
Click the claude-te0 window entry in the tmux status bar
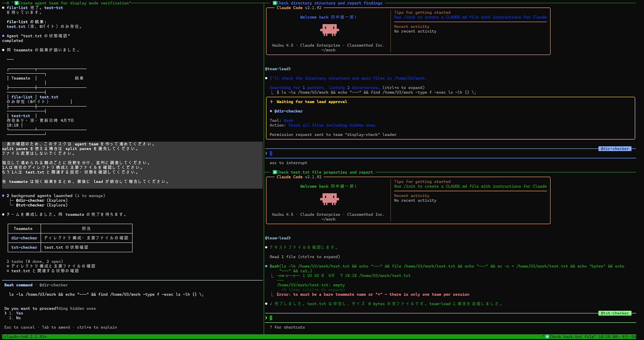point(24,337)
